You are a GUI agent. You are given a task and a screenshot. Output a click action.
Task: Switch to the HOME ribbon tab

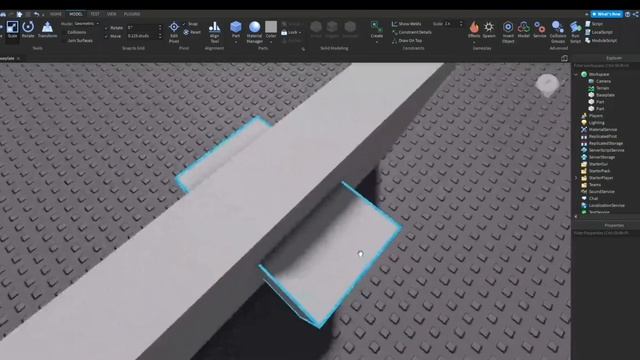[x=56, y=14]
